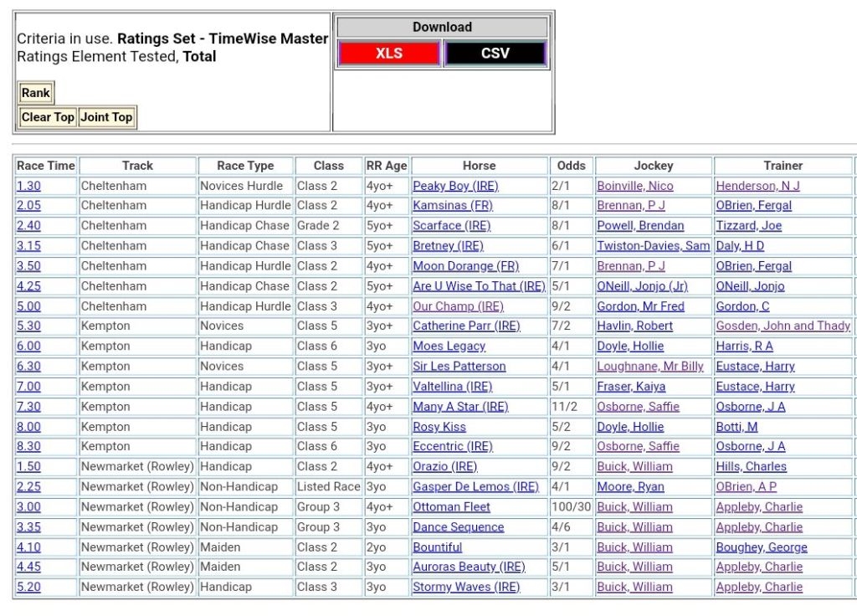Viewport: 857px width, 616px height.
Task: View jockey Boinville, Nico
Action: (634, 186)
